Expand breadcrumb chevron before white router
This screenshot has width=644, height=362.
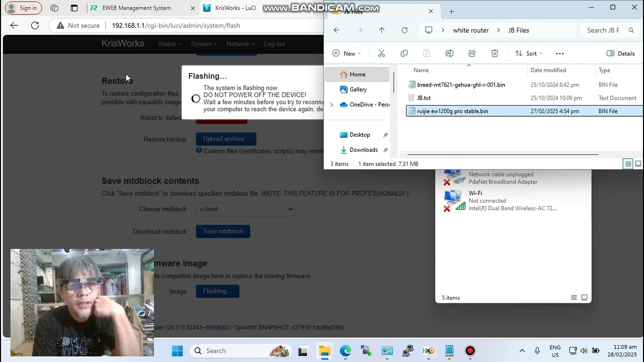click(443, 30)
